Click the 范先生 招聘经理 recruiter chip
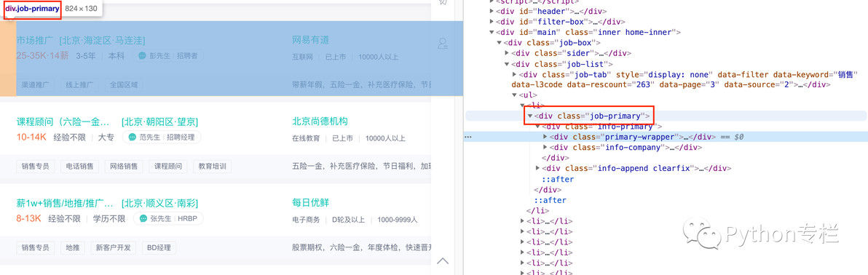This screenshot has width=868, height=275. coord(161,137)
